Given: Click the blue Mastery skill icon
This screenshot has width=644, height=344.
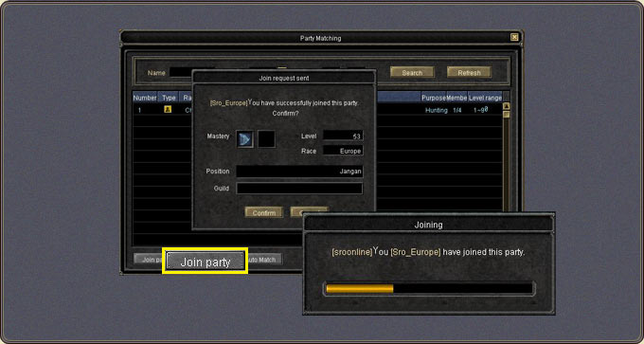Looking at the screenshot, I should click(x=244, y=139).
